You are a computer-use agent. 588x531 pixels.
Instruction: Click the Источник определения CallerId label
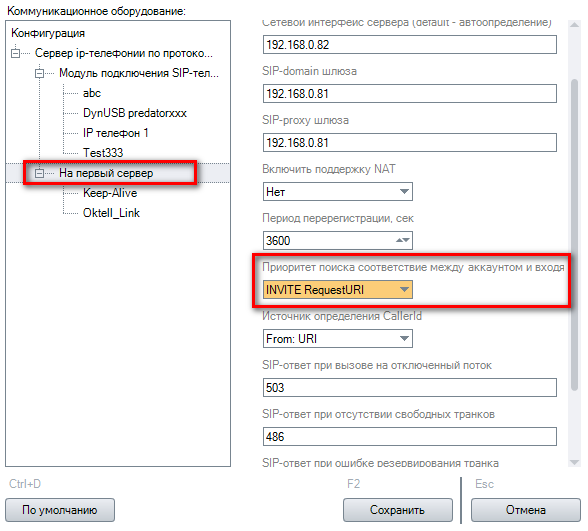pos(342,316)
